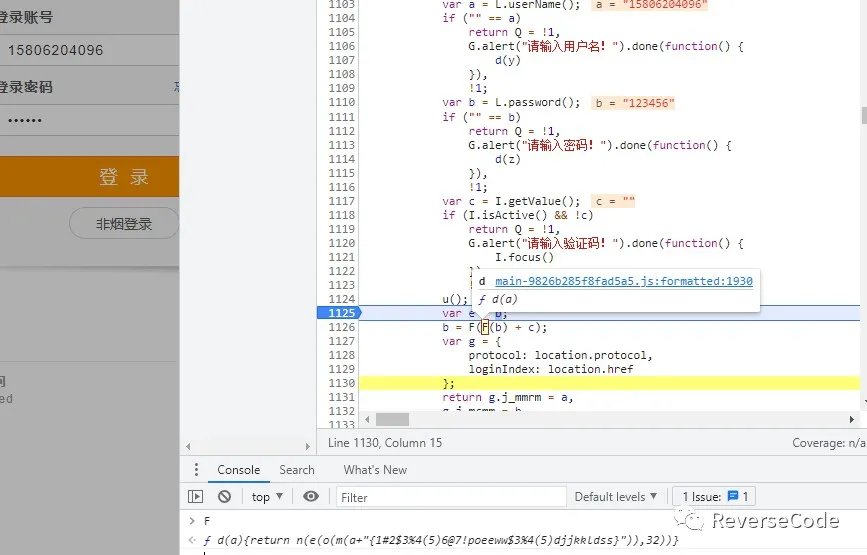The height and width of the screenshot is (555, 867).
Task: Click the editor scrollbar left arrow
Action: (367, 420)
